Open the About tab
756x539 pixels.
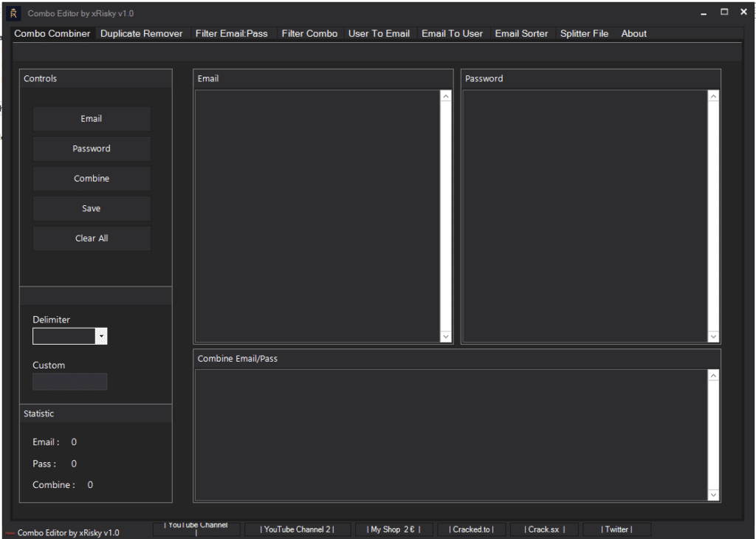point(633,33)
